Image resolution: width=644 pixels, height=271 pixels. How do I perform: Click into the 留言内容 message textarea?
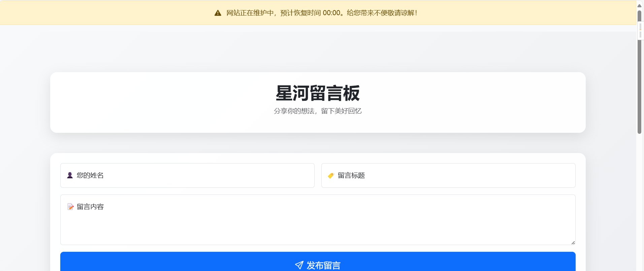pos(318,220)
